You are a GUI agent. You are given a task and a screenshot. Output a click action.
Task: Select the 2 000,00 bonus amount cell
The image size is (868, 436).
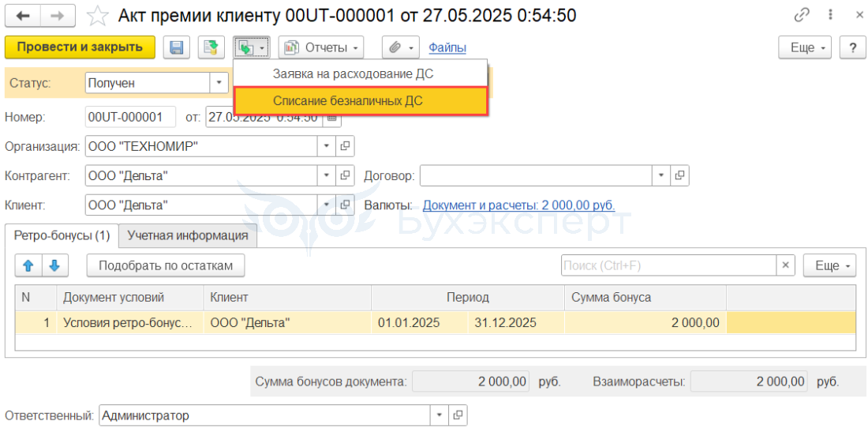click(645, 322)
